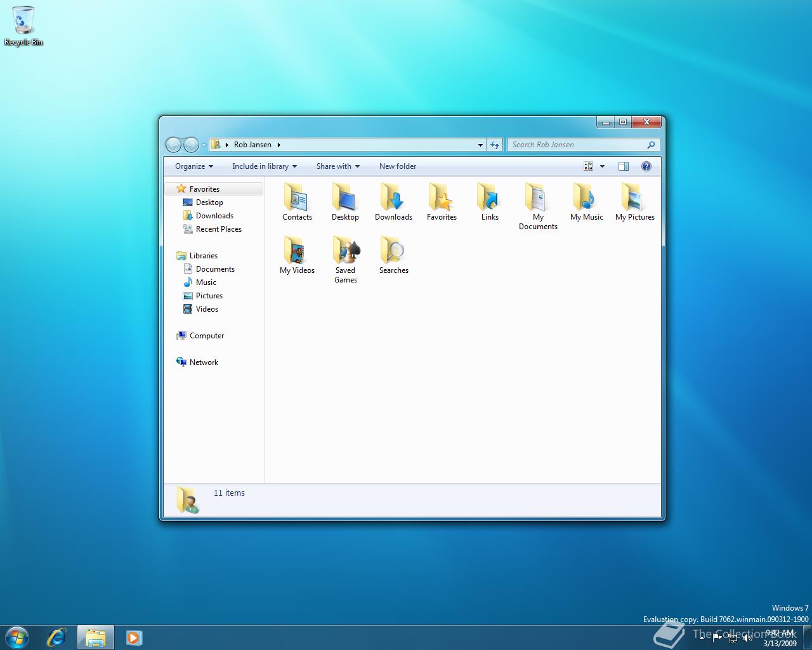
Task: Open the Organize dropdown menu
Action: (x=194, y=166)
